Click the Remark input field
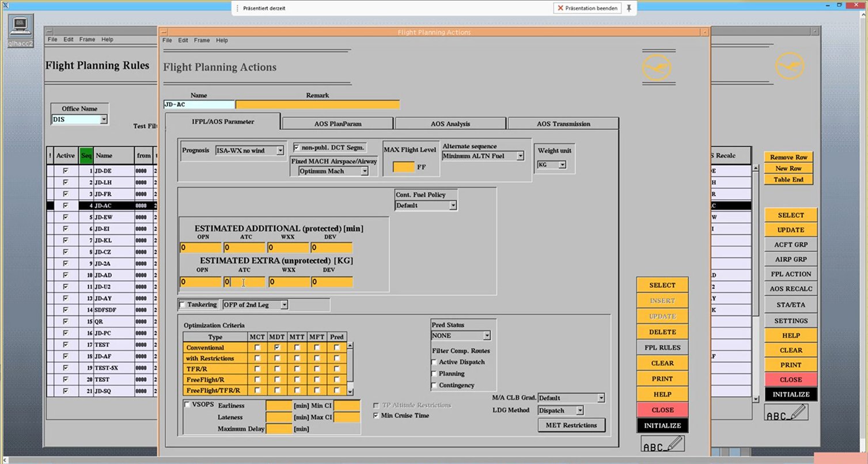868x464 pixels. [x=317, y=105]
